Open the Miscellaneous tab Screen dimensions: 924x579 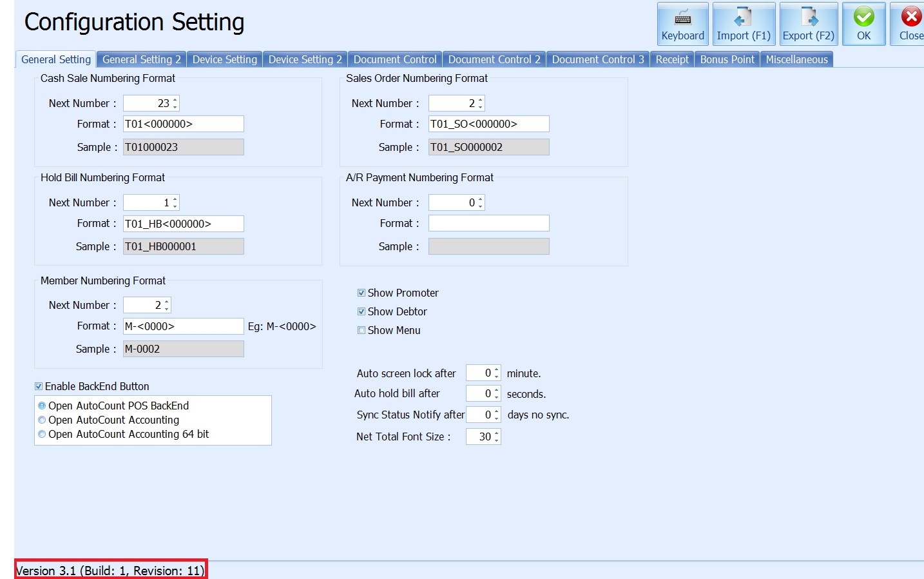pos(796,59)
